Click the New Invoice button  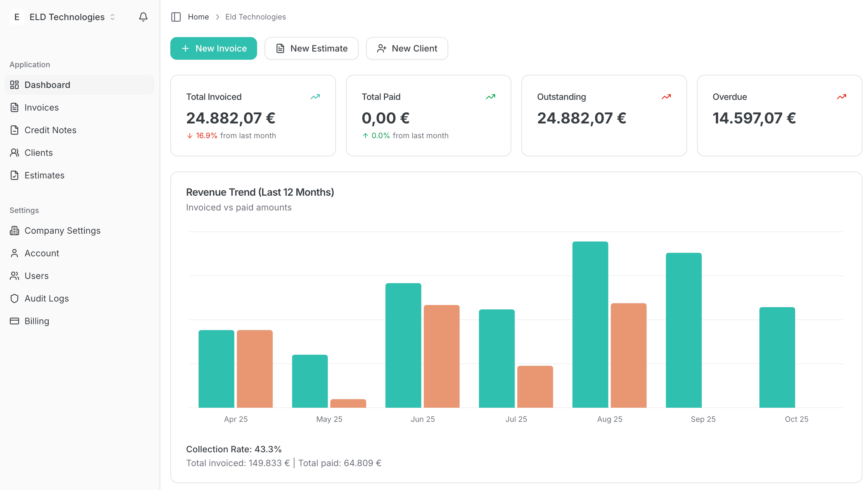(x=214, y=48)
